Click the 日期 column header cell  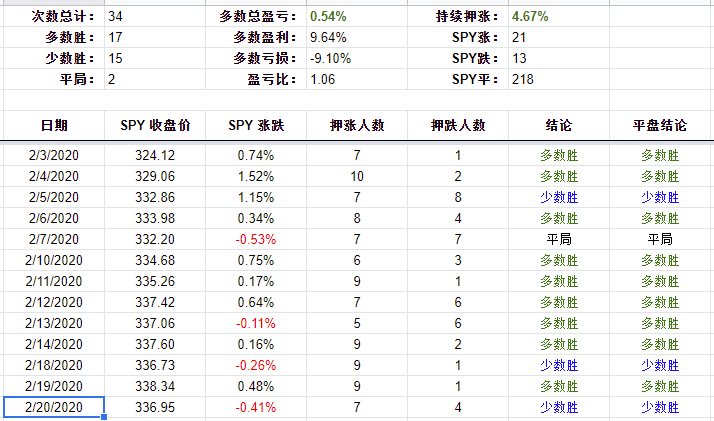click(x=54, y=125)
